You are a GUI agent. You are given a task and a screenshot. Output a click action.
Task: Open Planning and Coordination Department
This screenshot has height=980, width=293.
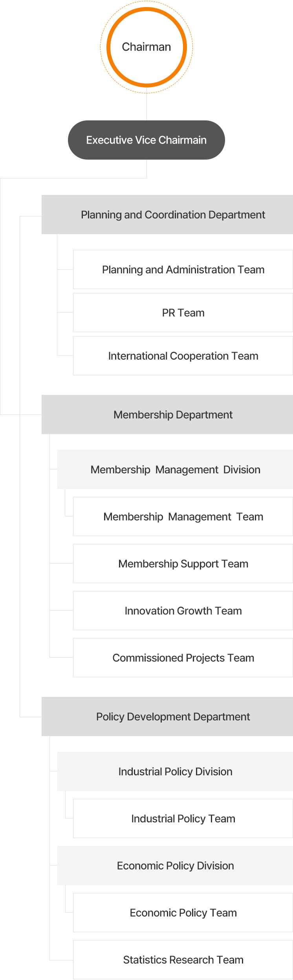tap(167, 215)
